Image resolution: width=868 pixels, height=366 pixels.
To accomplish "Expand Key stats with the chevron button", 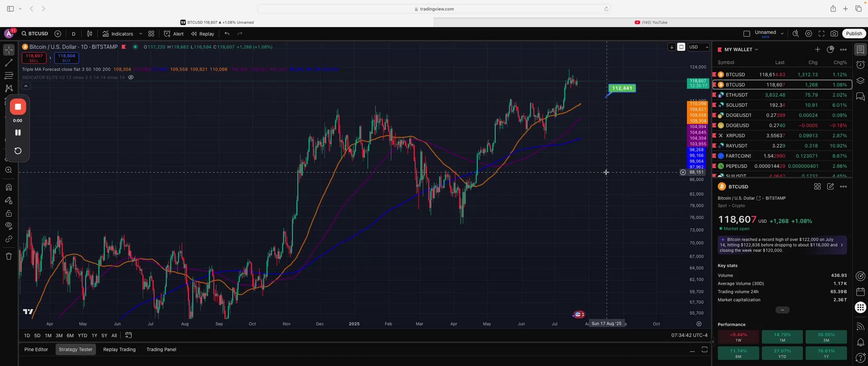I will coord(782,310).
